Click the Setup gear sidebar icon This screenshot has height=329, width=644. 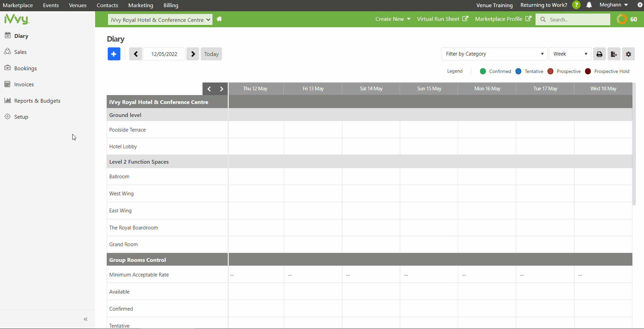(8, 116)
